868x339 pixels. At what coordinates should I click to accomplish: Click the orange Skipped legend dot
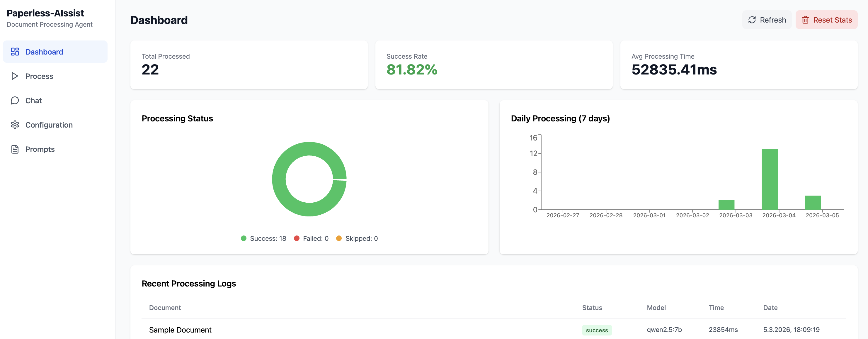[x=339, y=238]
